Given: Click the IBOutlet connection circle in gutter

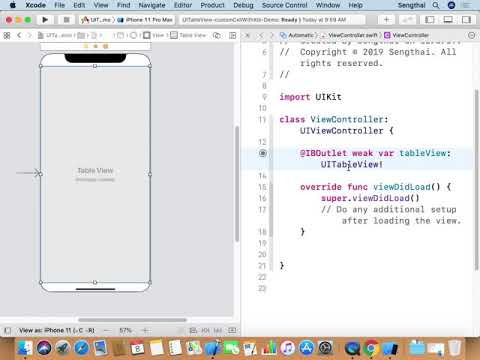Looking at the screenshot, I should tap(263, 153).
